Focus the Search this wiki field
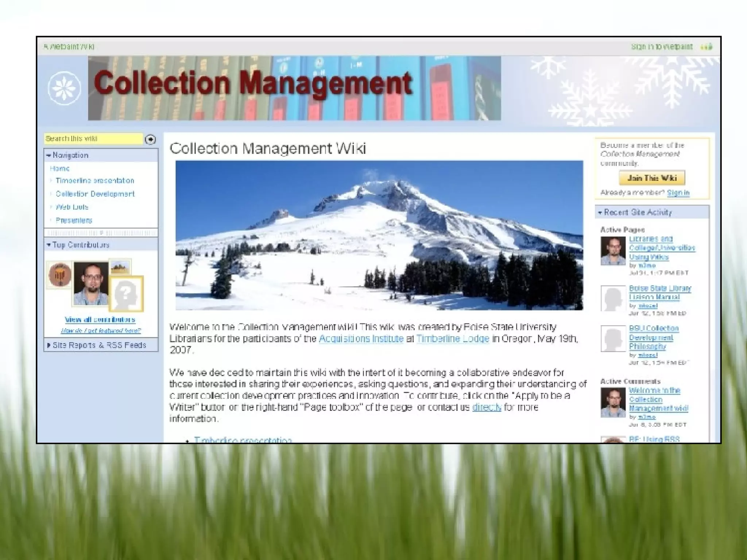Viewport: 747px width, 560px height. (93, 139)
